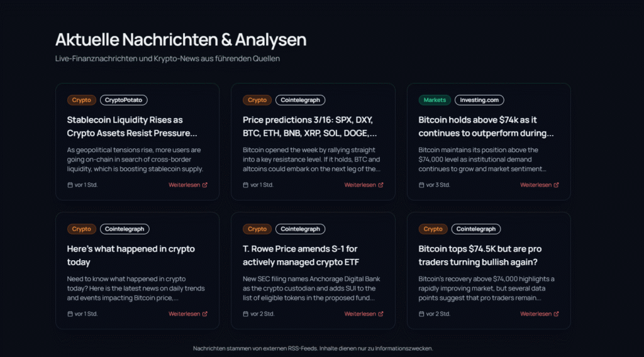Click Crypto badge on Price predictions card
Screen dimensions: 644x357
tap(257, 100)
